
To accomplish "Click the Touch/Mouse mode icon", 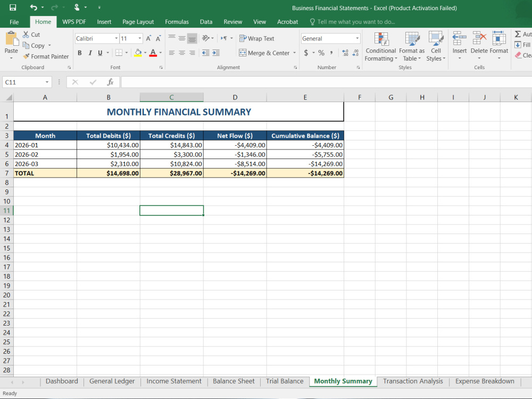I will click(x=77, y=7).
